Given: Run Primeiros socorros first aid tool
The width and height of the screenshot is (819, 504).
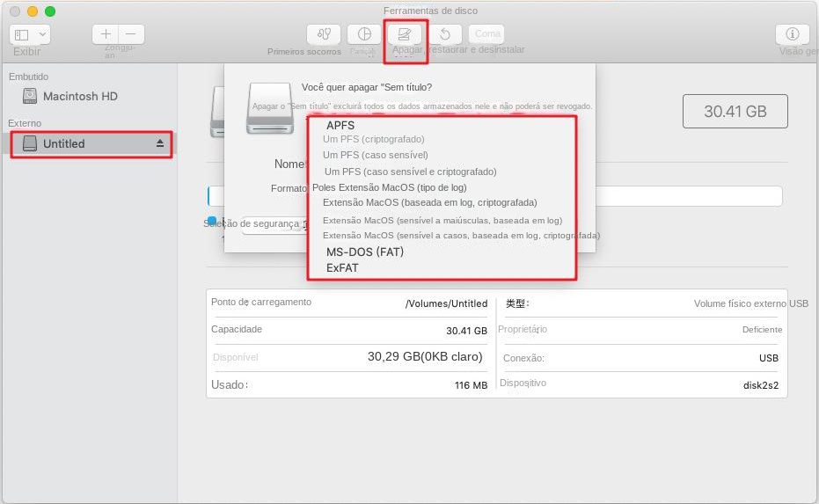Looking at the screenshot, I should pos(324,34).
